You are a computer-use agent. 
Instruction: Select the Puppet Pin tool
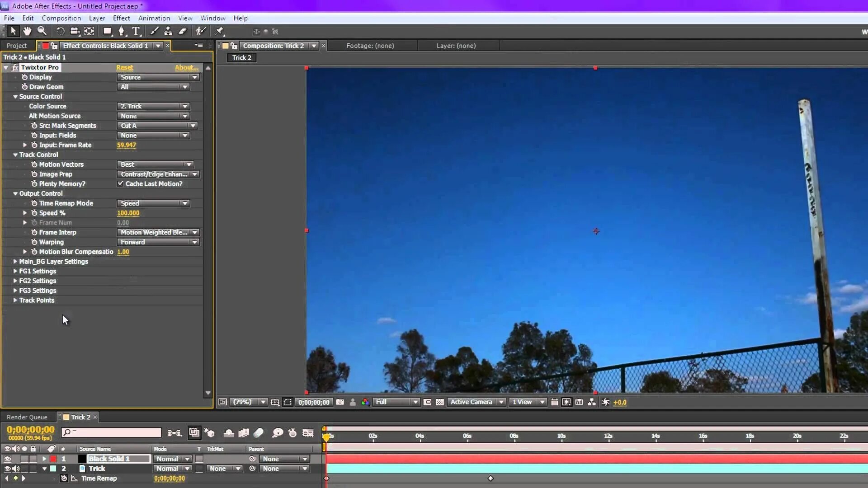pos(220,31)
